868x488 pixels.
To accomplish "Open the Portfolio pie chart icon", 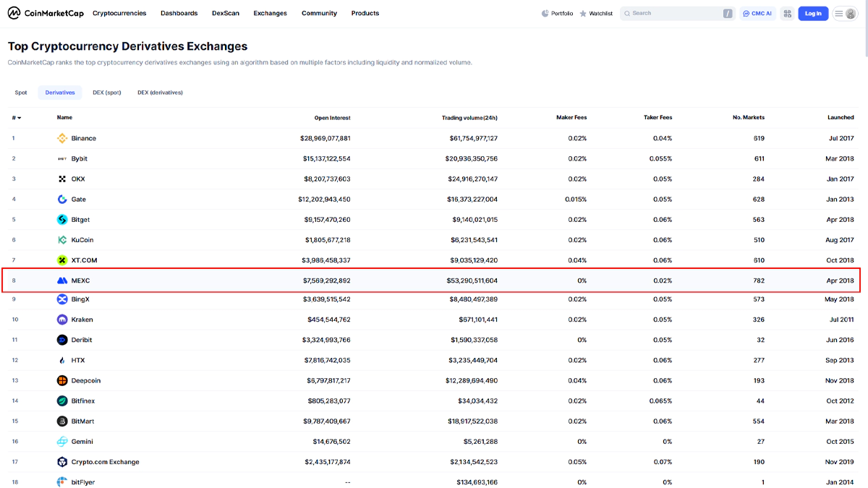I will [545, 14].
